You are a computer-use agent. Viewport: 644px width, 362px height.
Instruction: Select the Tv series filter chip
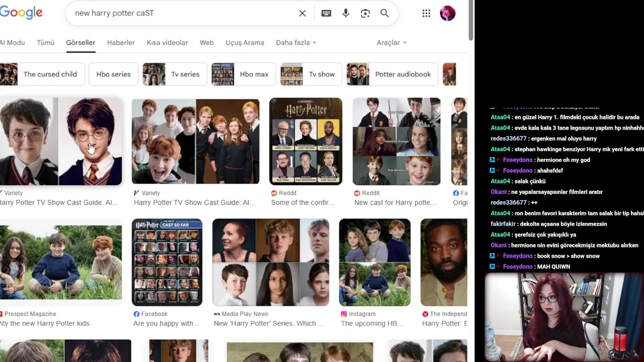click(x=175, y=74)
